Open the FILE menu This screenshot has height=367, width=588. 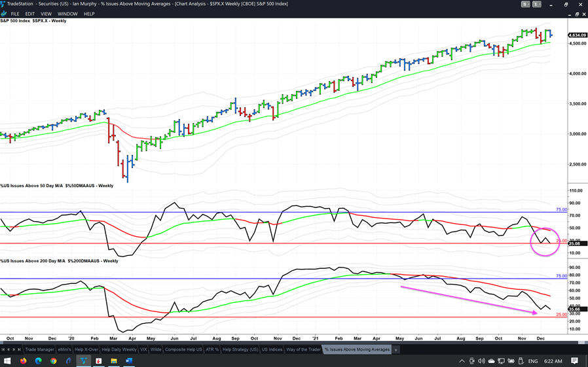[15, 14]
